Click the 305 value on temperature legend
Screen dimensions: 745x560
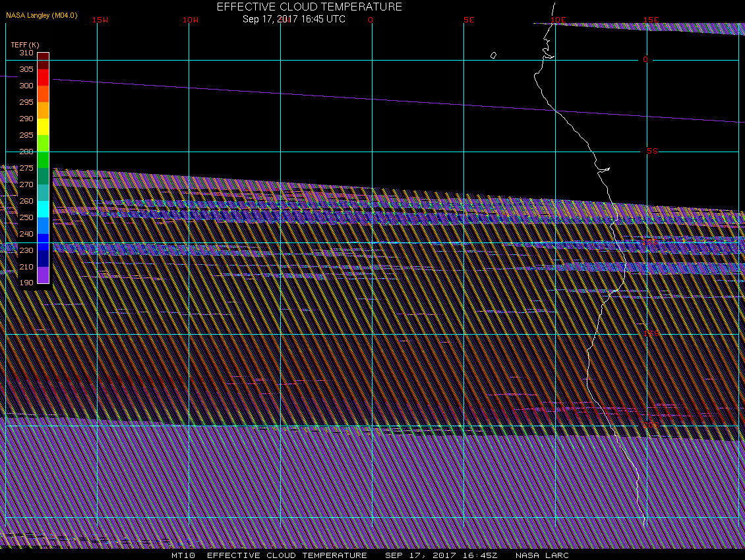click(x=26, y=69)
